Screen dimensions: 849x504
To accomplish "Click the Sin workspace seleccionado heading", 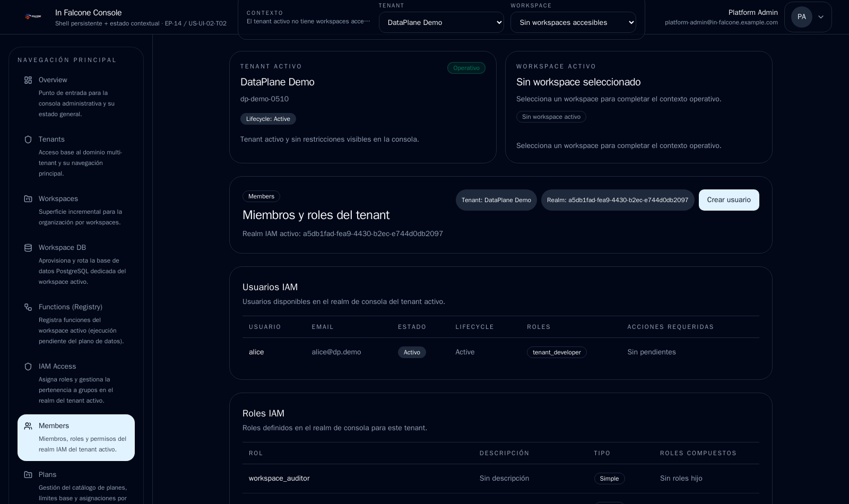I will [578, 82].
